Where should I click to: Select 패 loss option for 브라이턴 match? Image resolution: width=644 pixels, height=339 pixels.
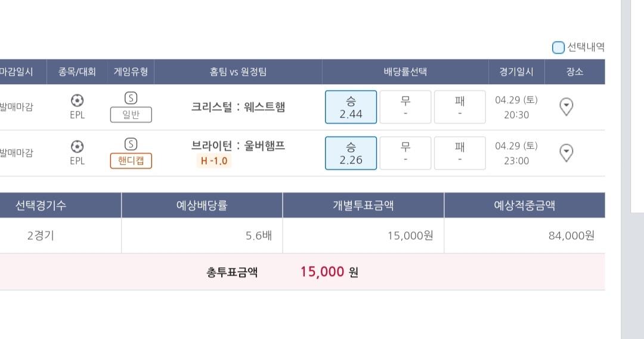coord(459,153)
